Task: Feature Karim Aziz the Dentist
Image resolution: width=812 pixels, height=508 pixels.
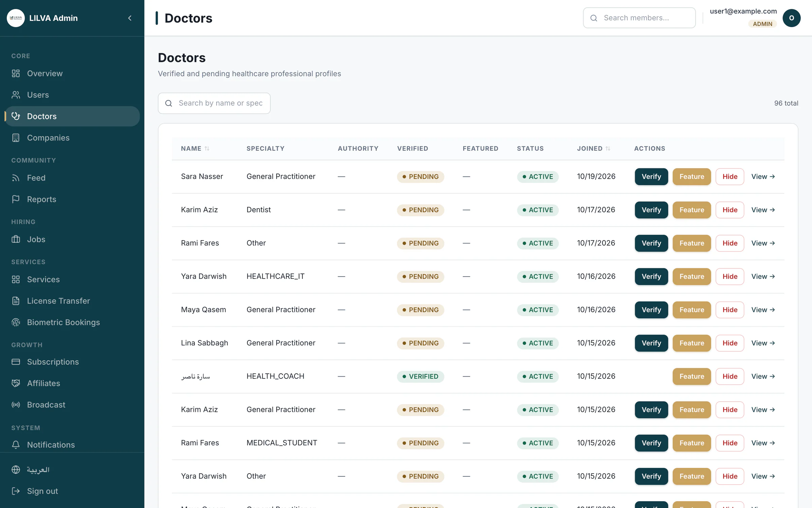Action: (x=692, y=210)
